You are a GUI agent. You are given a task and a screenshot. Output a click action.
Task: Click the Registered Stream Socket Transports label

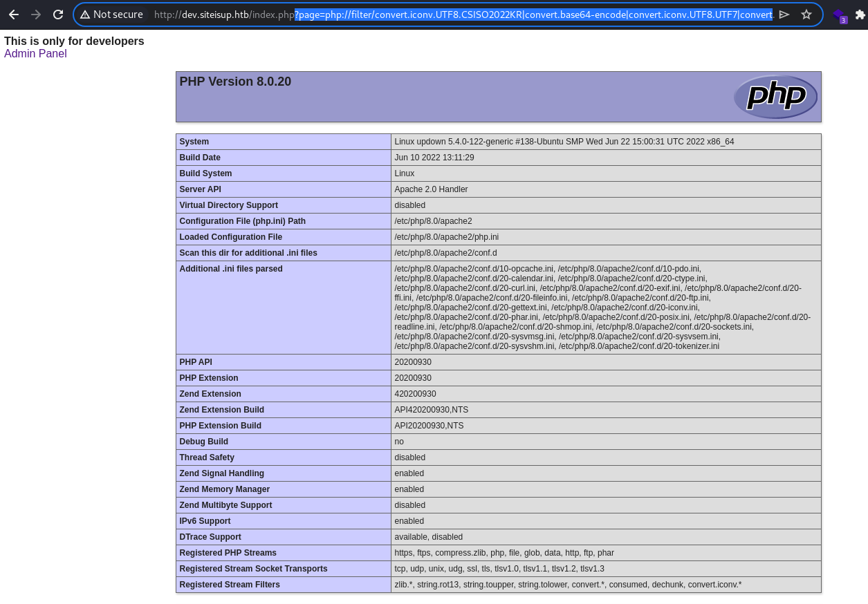point(254,569)
